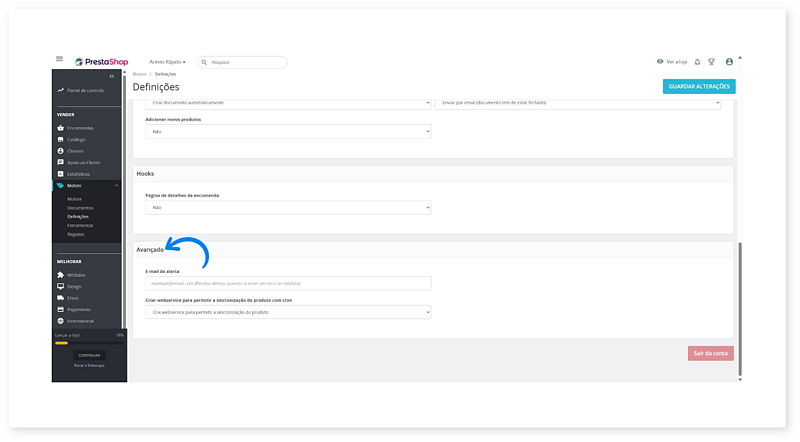Click the notifications bell icon
The height and width of the screenshot is (442, 800).
coord(697,62)
